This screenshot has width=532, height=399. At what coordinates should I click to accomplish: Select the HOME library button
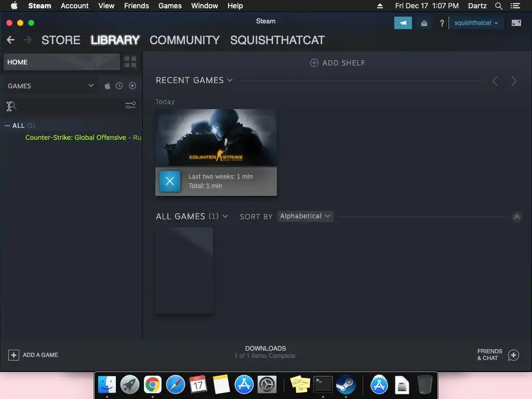coord(62,62)
